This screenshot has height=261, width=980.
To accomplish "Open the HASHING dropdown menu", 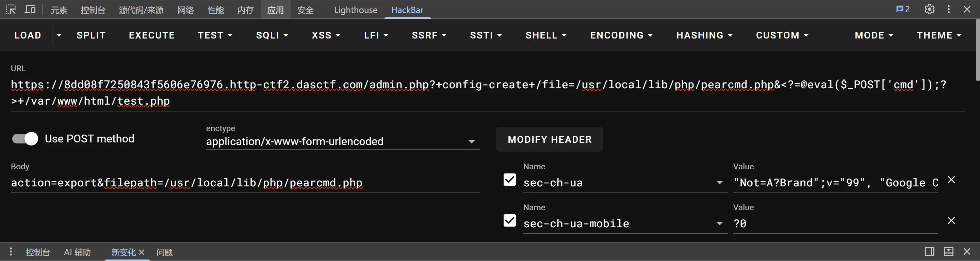I will coord(704,35).
